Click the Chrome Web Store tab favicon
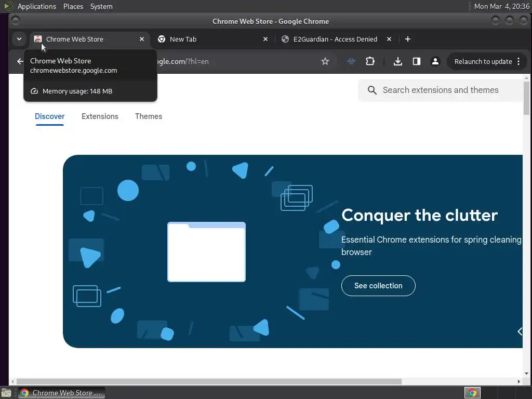Image resolution: width=532 pixels, height=399 pixels. point(37,39)
